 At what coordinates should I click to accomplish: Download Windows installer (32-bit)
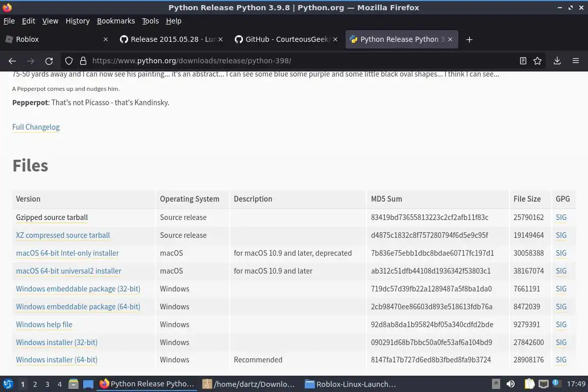(57, 342)
